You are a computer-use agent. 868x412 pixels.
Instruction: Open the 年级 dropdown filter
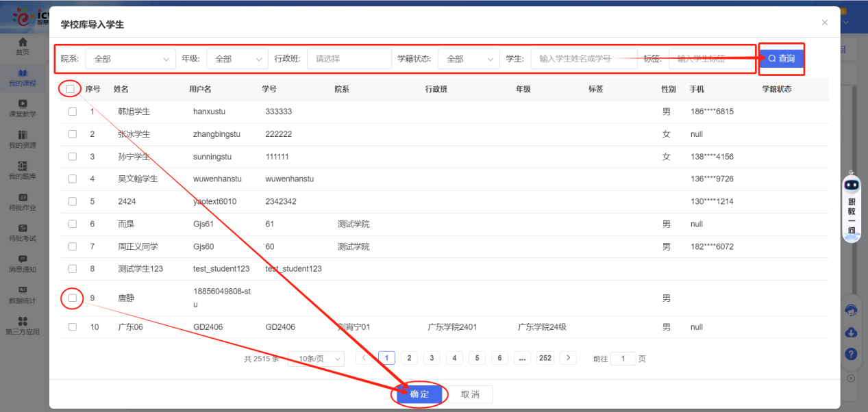click(237, 59)
